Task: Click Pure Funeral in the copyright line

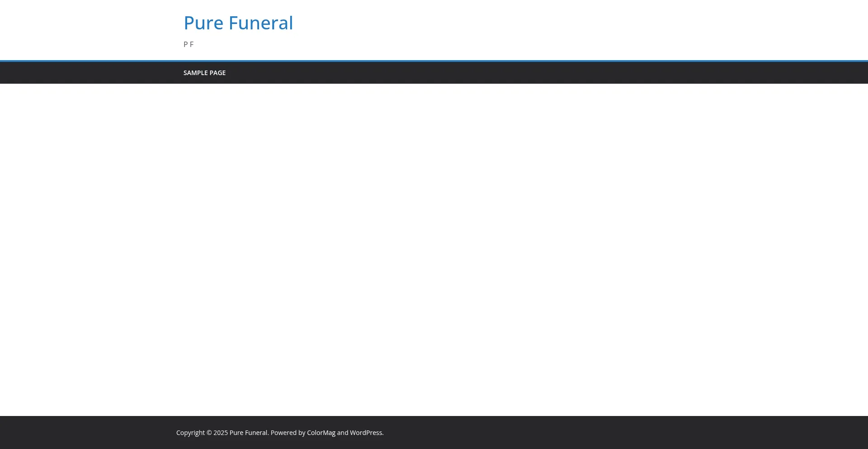Action: coord(248,432)
